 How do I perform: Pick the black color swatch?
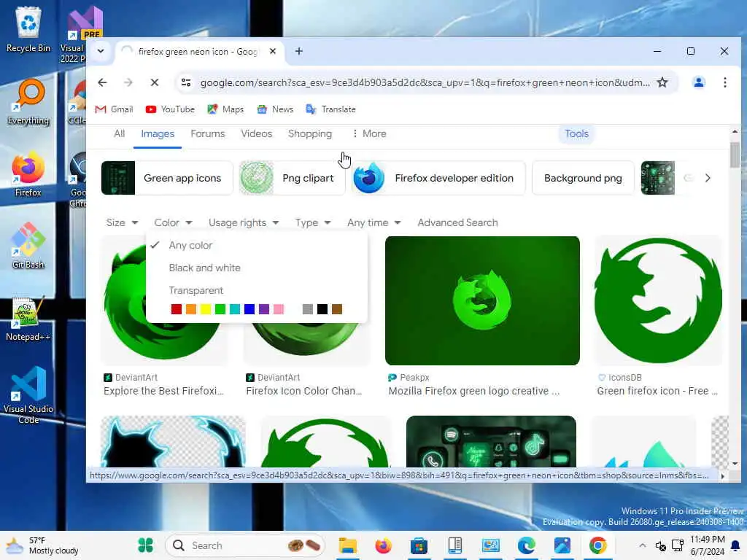tap(322, 309)
